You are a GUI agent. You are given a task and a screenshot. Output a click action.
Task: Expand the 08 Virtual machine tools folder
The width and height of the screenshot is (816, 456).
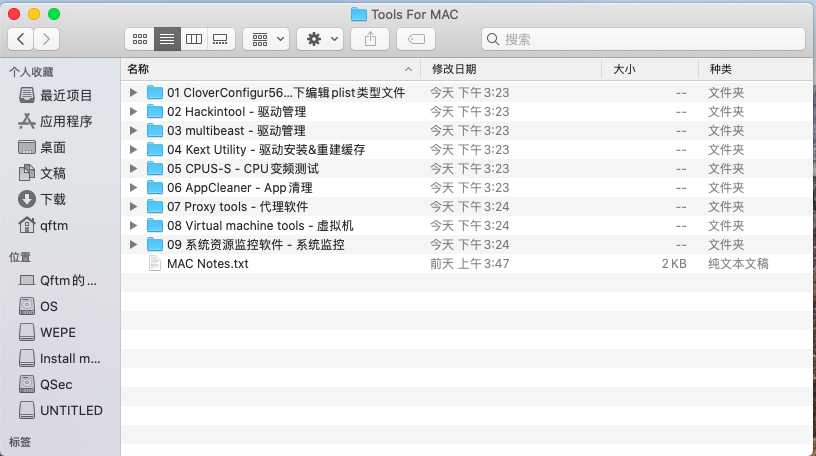pyautogui.click(x=134, y=225)
